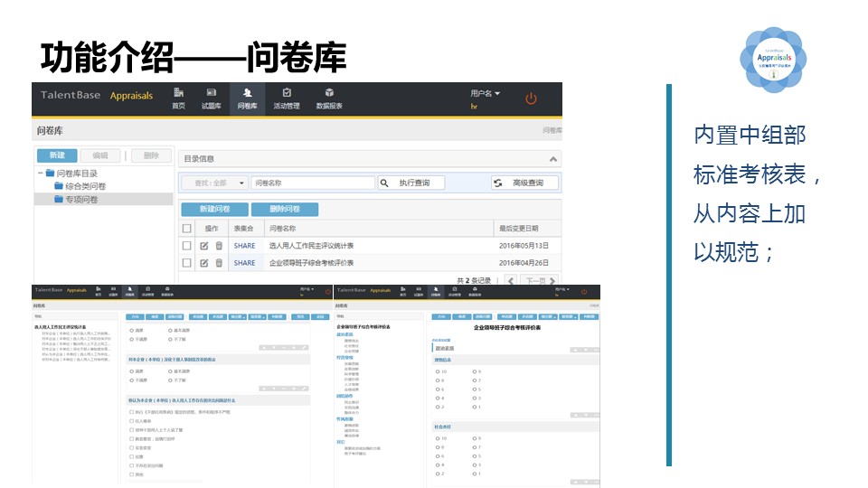Screen dimensions: 868x488
Task: Tick checkbox for 选人用人工作民主评议统计表 row
Action: pos(186,246)
